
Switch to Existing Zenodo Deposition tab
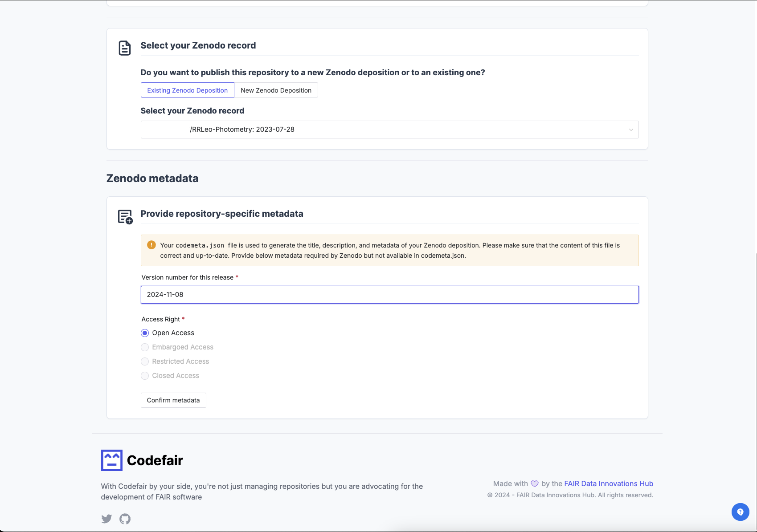click(x=188, y=90)
